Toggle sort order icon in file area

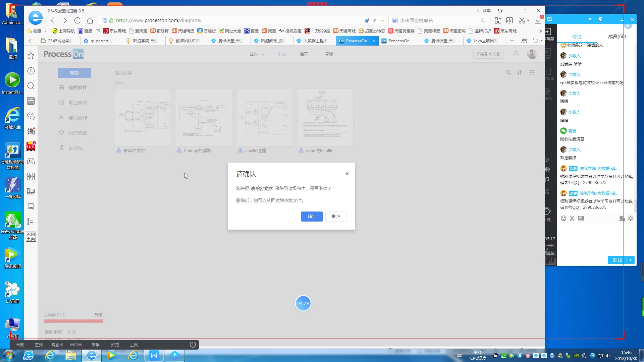[x=520, y=72]
